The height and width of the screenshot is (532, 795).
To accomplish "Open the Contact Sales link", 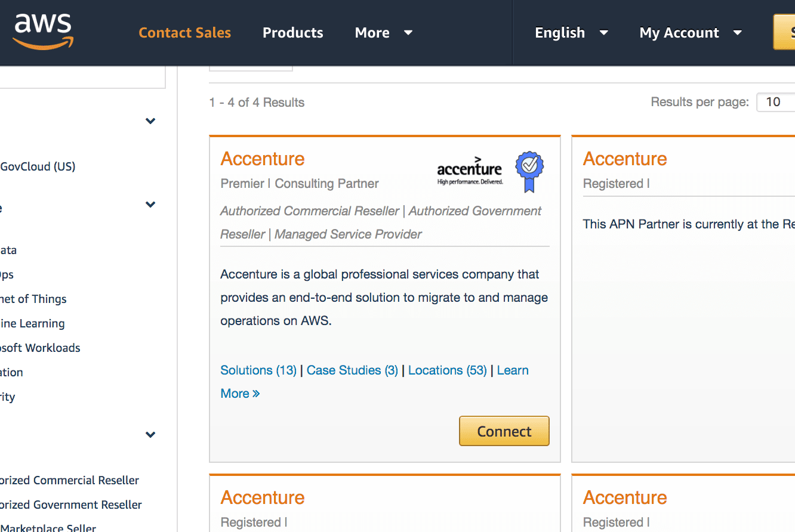I will (184, 33).
